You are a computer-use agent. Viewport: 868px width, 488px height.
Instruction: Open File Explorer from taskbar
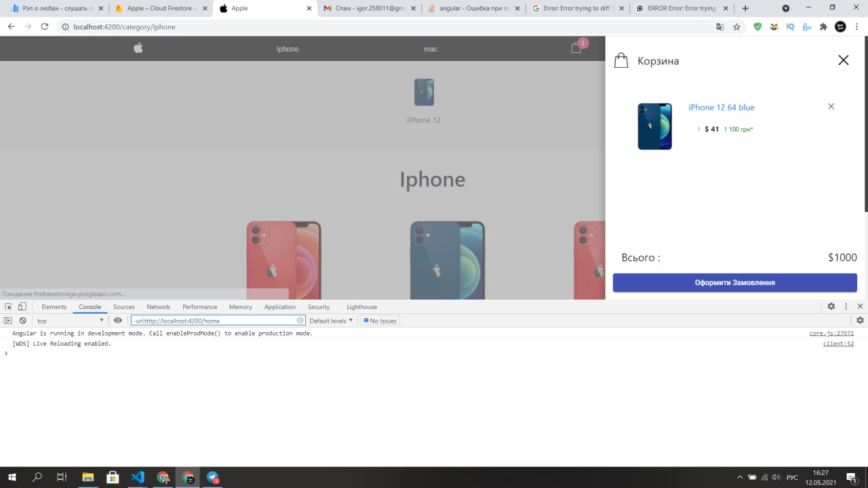87,477
